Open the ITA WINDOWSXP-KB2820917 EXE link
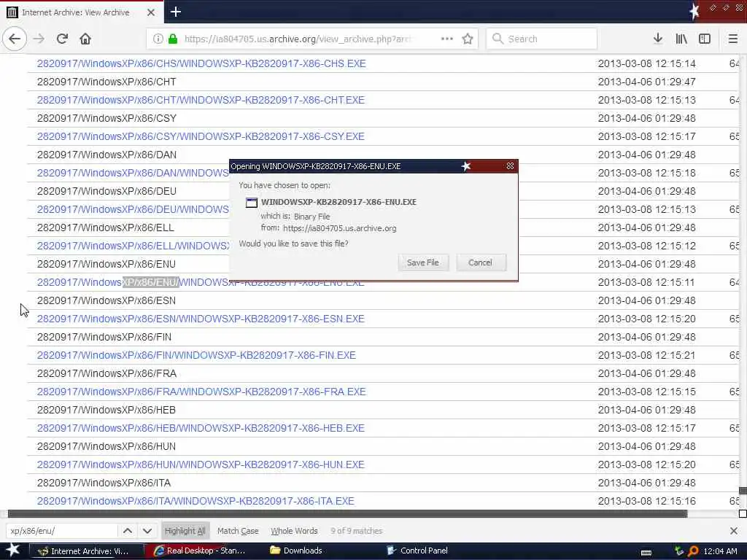This screenshot has height=560, width=747. point(196,501)
